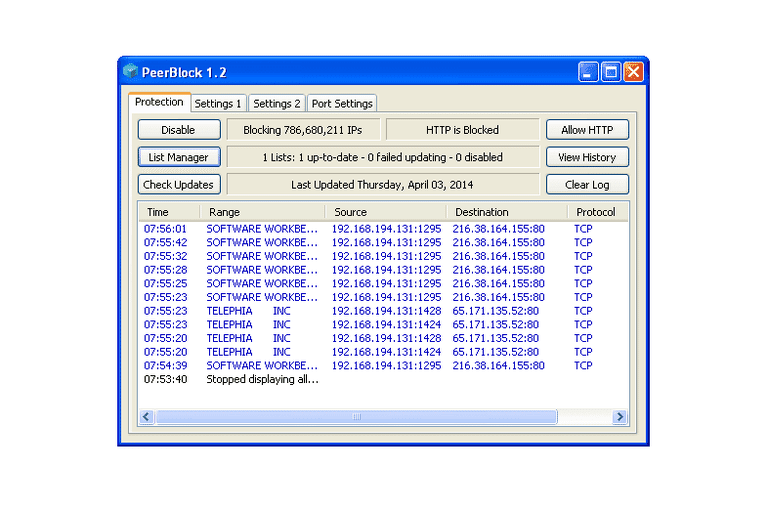Select the log row at 07:55:25

click(384, 284)
